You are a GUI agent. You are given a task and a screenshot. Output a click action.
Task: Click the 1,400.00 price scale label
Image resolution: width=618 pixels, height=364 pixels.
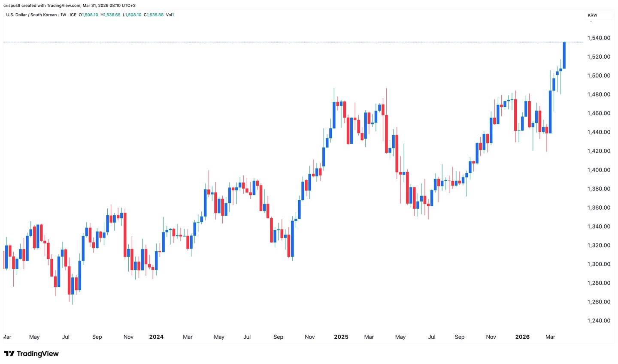(x=599, y=170)
